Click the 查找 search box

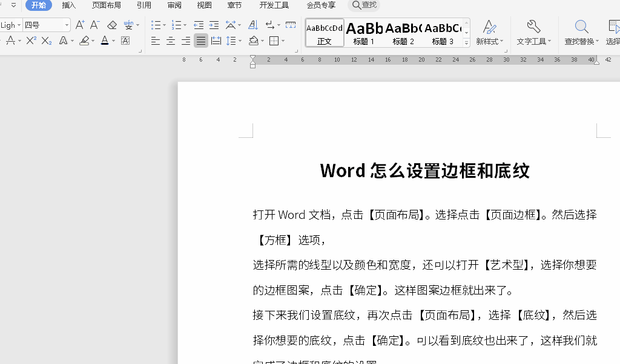tap(364, 5)
